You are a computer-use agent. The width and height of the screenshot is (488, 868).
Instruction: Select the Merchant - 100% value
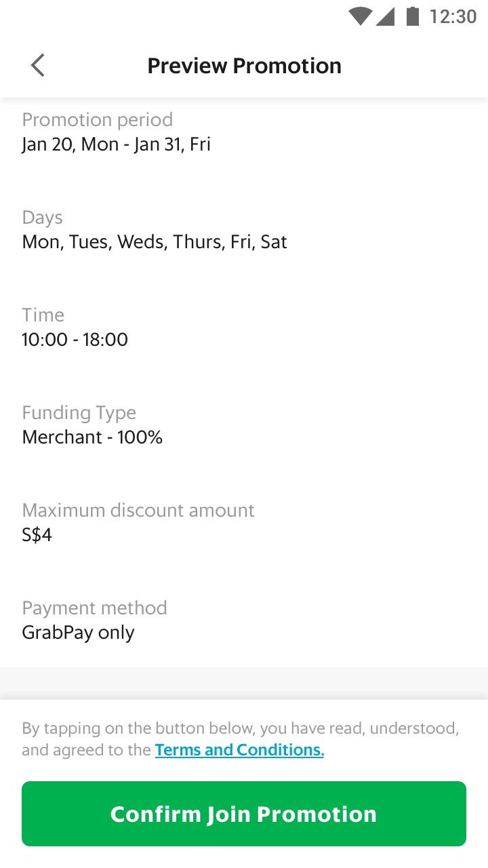[92, 437]
